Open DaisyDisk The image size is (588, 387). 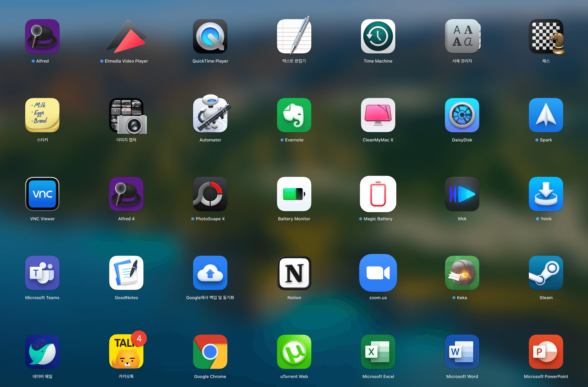coord(462,115)
